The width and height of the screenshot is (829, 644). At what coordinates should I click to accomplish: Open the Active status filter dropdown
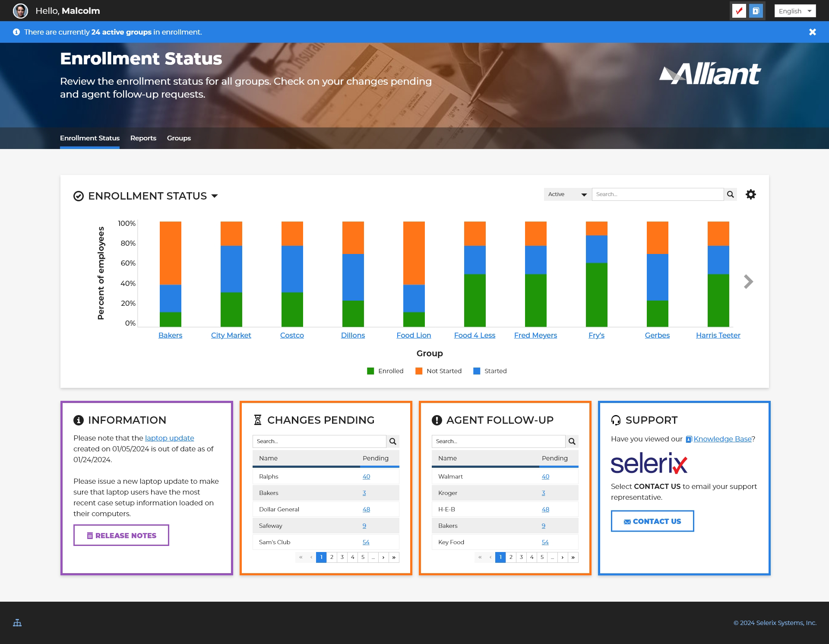coord(567,194)
